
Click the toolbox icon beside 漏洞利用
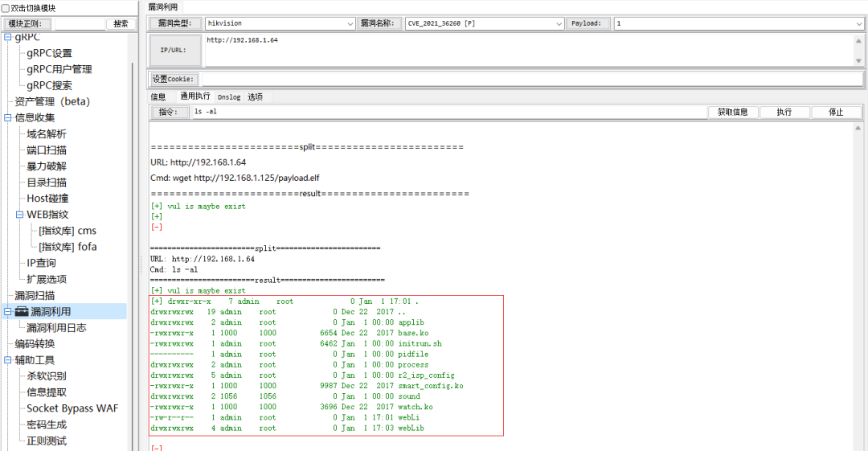[x=21, y=311]
